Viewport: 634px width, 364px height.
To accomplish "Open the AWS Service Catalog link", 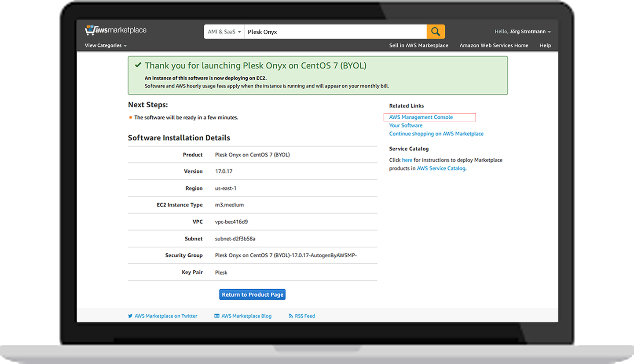I will click(441, 168).
